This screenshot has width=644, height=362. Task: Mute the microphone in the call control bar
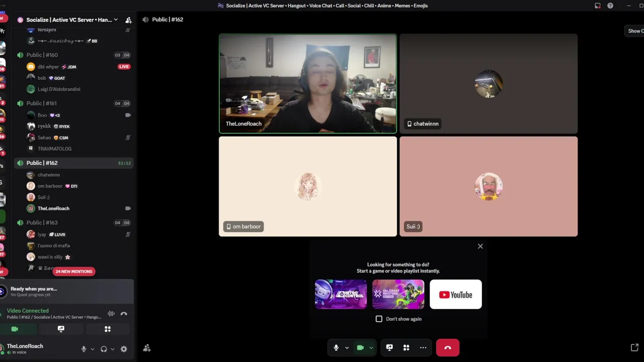336,347
